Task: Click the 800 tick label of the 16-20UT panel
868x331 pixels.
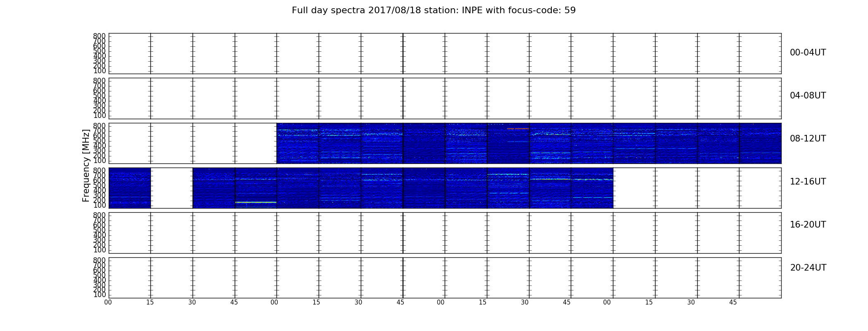Action: [x=99, y=215]
